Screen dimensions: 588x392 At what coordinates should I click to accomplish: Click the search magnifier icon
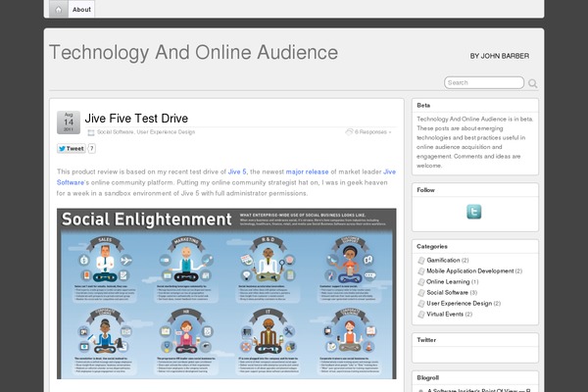(532, 83)
